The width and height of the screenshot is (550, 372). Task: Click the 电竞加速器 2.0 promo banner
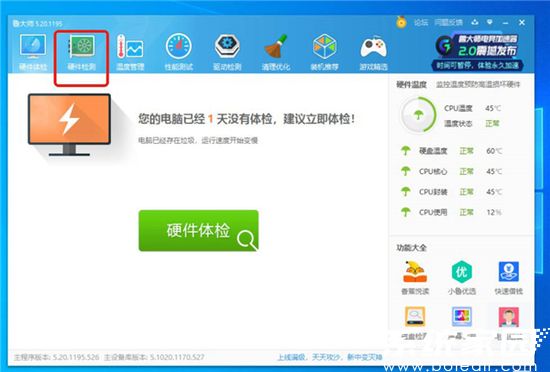(x=477, y=52)
